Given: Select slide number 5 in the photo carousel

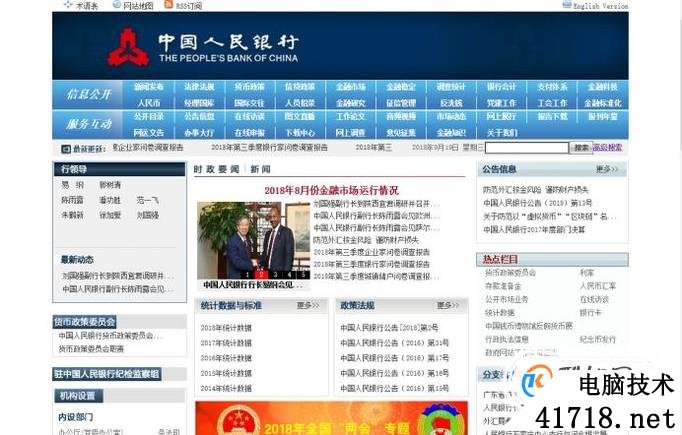Looking at the screenshot, I should (303, 274).
